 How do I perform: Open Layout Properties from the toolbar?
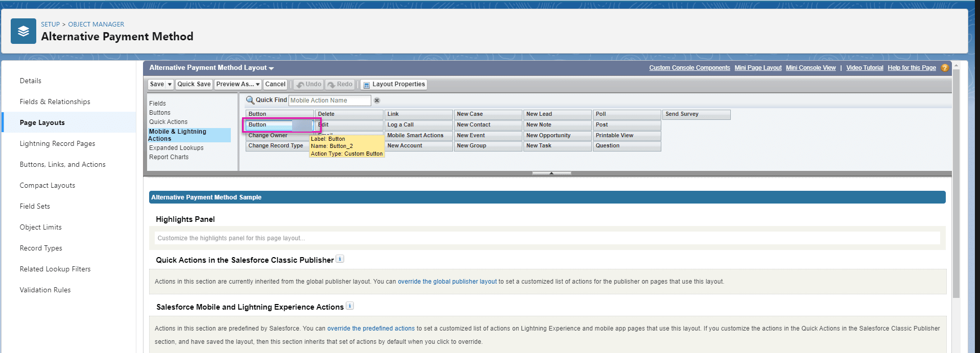pyautogui.click(x=393, y=85)
